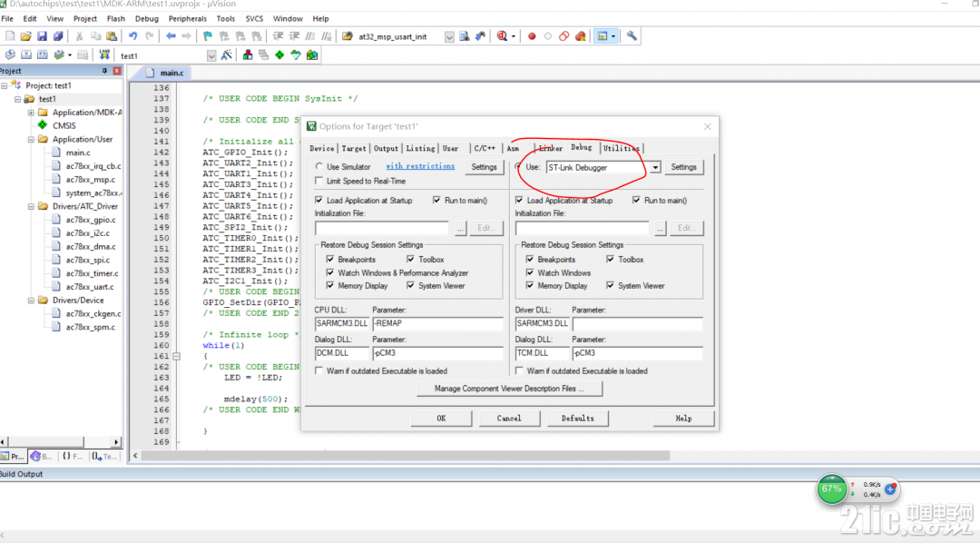This screenshot has width=980, height=543.
Task: Switch to the Output options tab
Action: point(386,148)
